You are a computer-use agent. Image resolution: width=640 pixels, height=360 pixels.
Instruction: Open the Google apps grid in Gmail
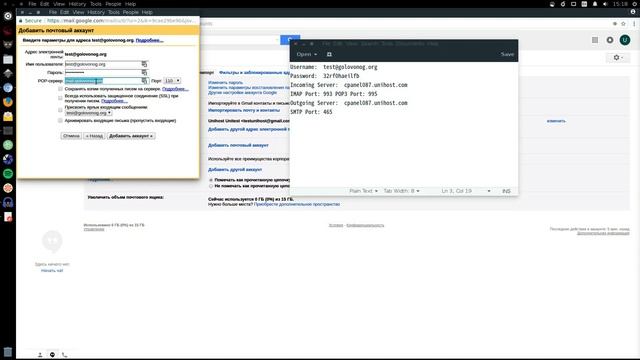click(x=595, y=40)
